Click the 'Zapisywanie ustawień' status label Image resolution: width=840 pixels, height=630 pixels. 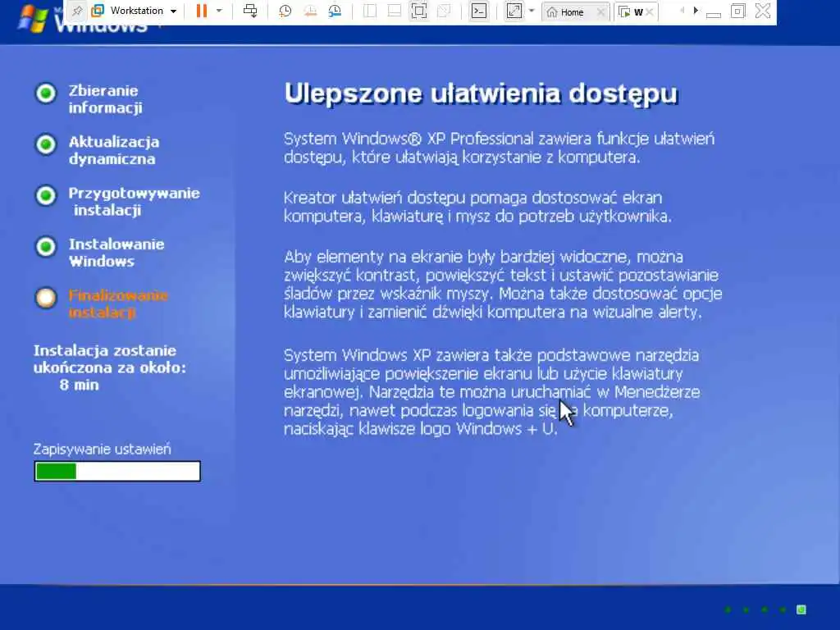click(103, 449)
